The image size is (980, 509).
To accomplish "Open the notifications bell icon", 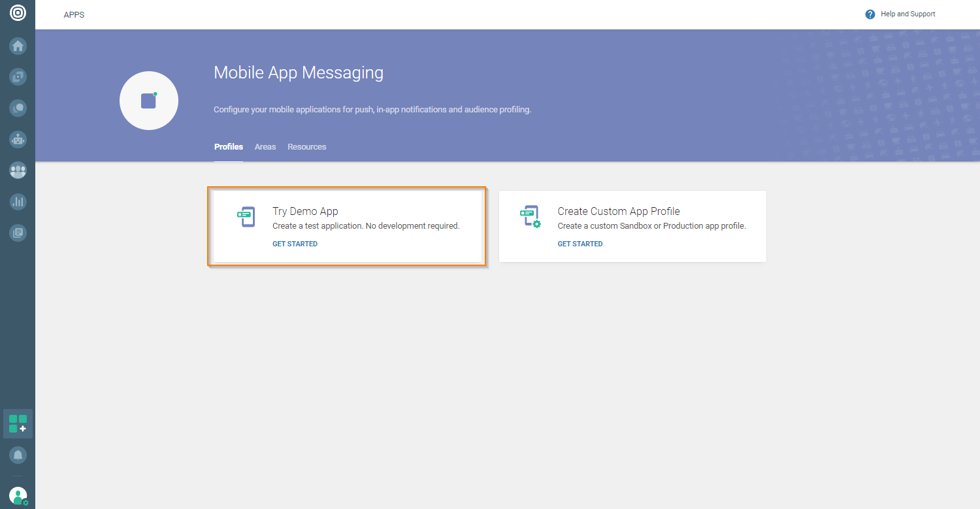I will tap(18, 455).
